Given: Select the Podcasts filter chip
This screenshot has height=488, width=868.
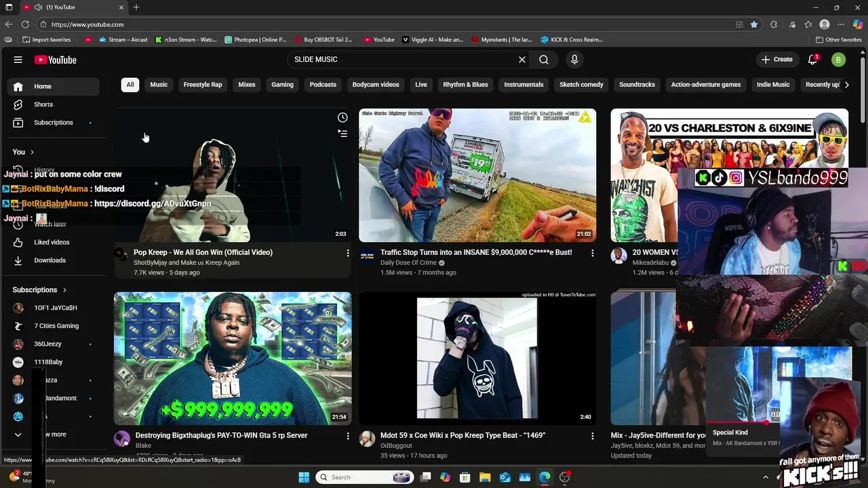Looking at the screenshot, I should 323,85.
